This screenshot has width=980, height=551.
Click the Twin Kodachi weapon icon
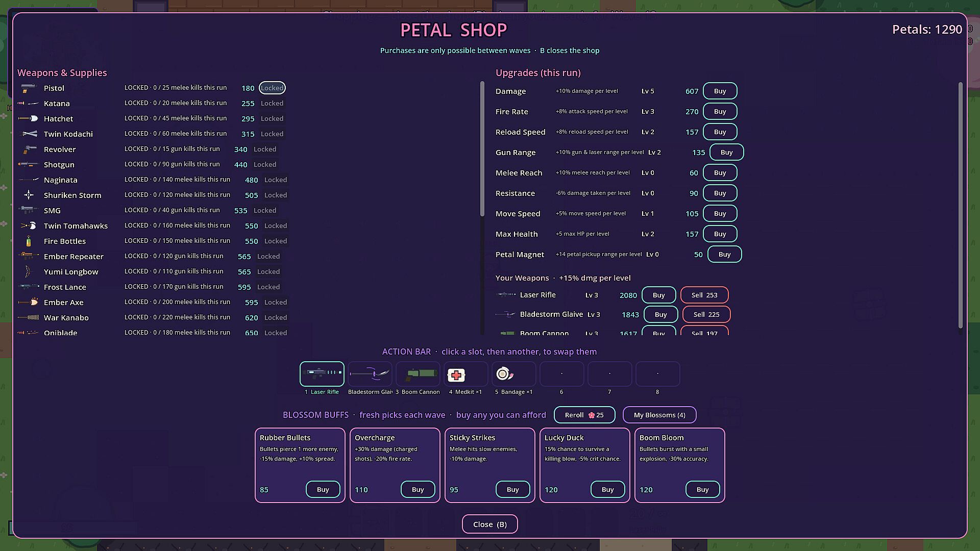(29, 134)
